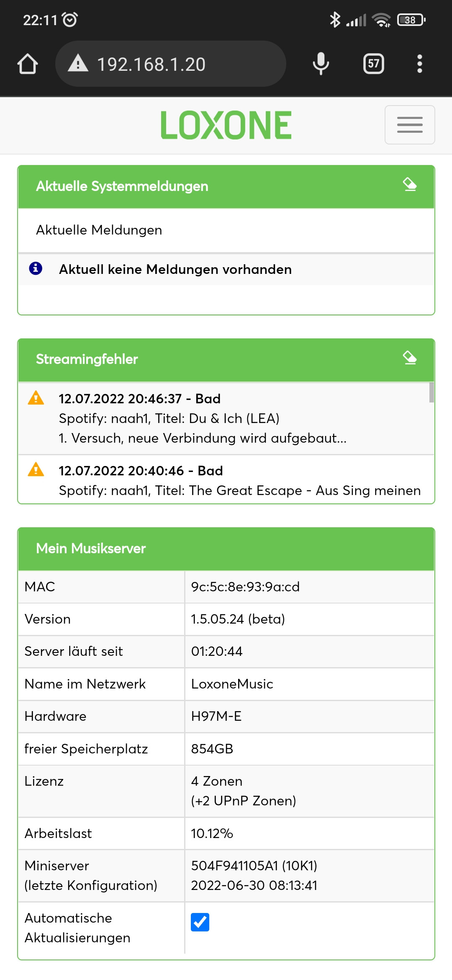Tap the browser home icon
The width and height of the screenshot is (452, 980).
(28, 64)
